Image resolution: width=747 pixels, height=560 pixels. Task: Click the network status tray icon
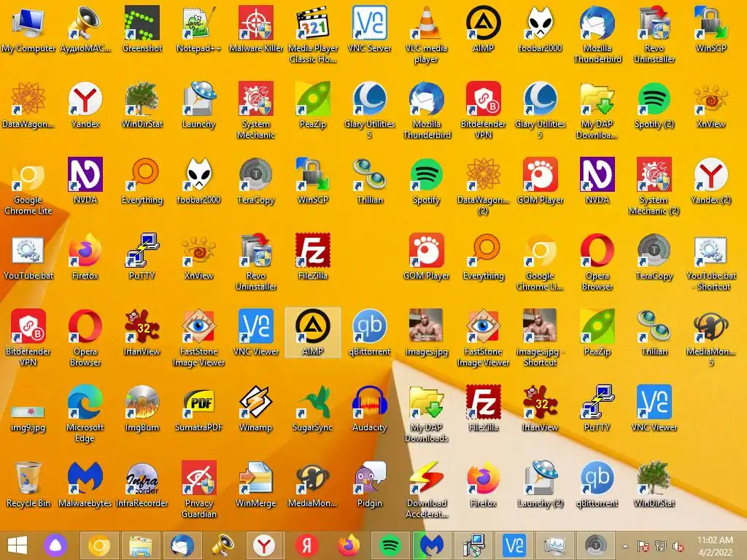click(661, 546)
